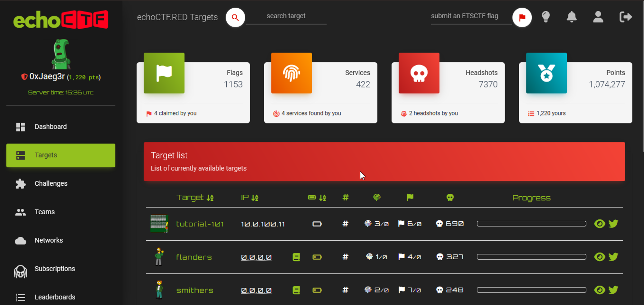Toggle the eye icon for flanders

600,257
